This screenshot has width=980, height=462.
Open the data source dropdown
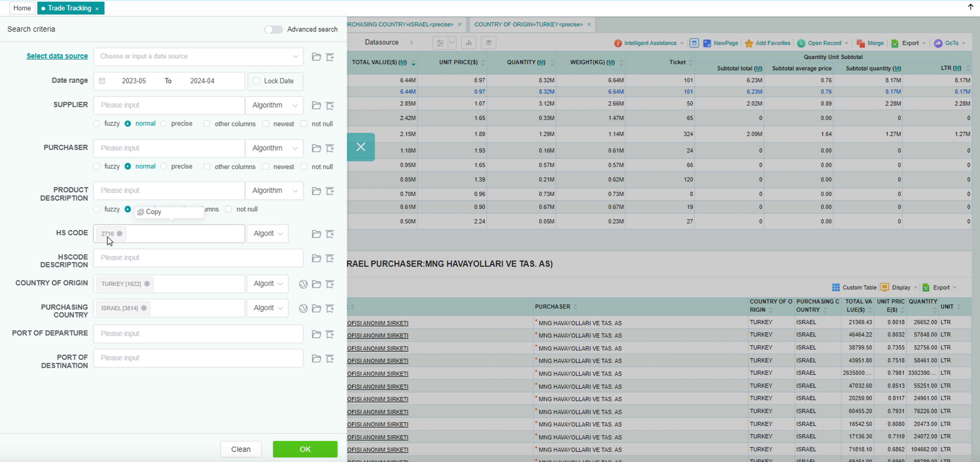(198, 57)
